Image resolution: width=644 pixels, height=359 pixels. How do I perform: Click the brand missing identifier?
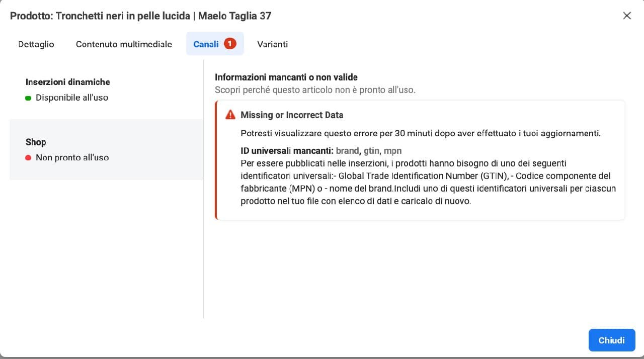tap(347, 151)
